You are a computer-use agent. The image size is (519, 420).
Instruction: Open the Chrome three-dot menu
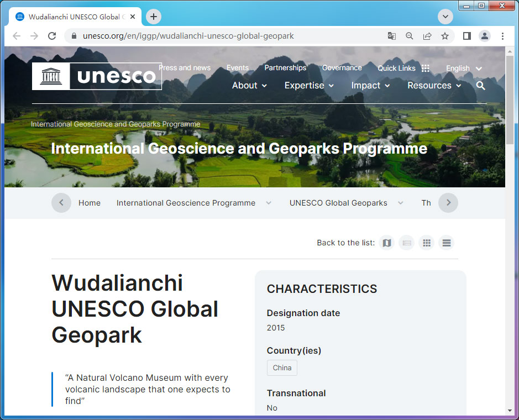(x=502, y=36)
